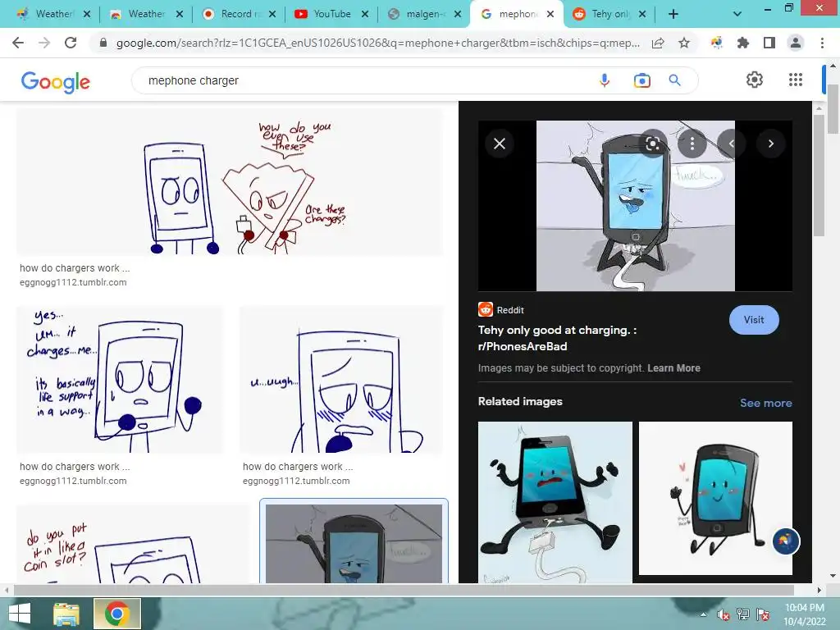
Task: Open related image of scared phone with charger
Action: point(555,502)
